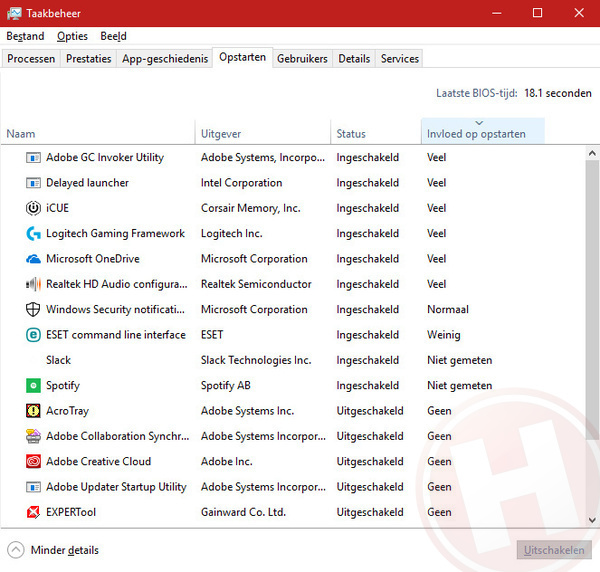This screenshot has width=600, height=572.
Task: Click Logitech Inc. publisher cell
Action: pos(232,233)
